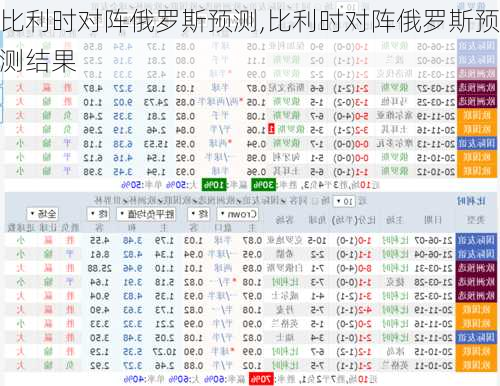500x386 pixels.
Task: Open the 胜平负均值 dropdown
Action: [146, 214]
